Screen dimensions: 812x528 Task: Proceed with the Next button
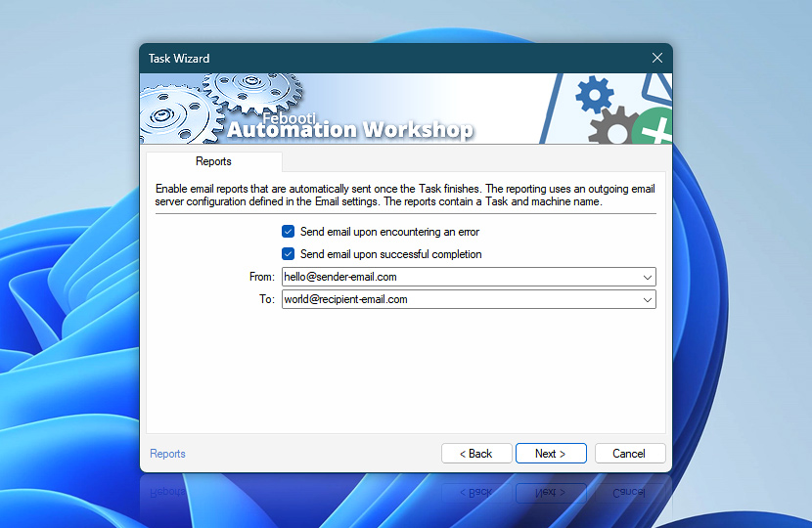551,454
